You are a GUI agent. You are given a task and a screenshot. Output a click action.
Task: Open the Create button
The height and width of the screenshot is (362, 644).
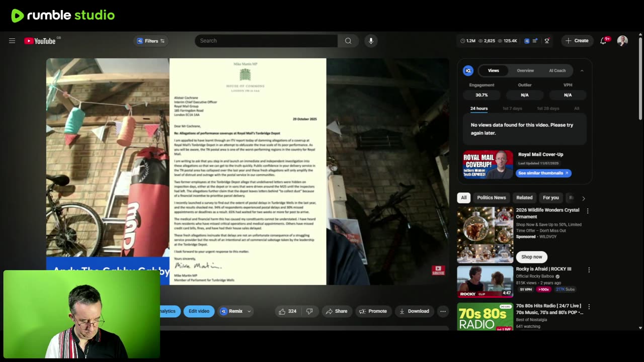pyautogui.click(x=577, y=41)
